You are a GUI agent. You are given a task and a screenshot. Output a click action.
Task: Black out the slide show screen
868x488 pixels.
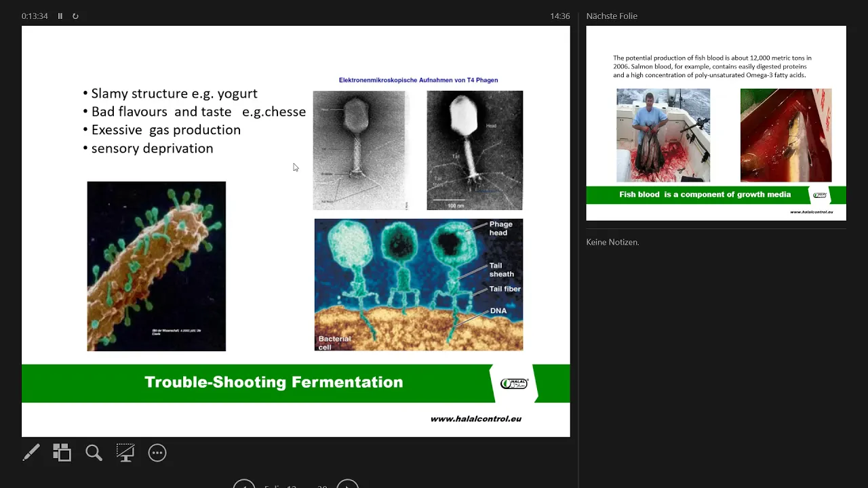125,453
